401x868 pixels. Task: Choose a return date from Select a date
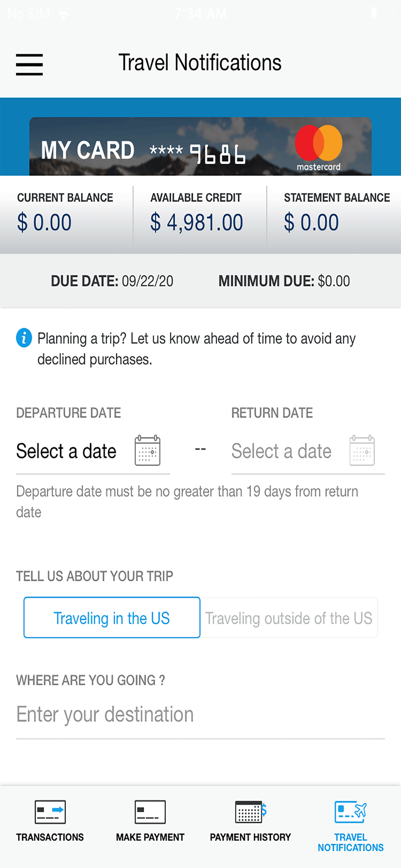click(x=281, y=451)
